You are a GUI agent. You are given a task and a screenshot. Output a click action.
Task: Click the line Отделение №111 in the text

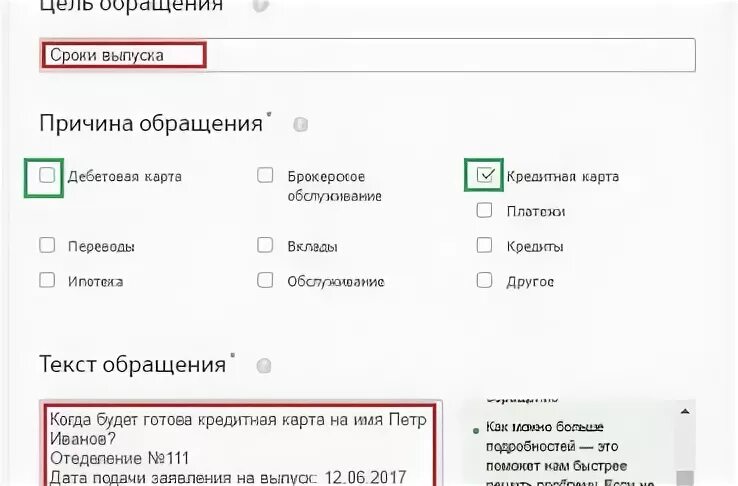120,458
